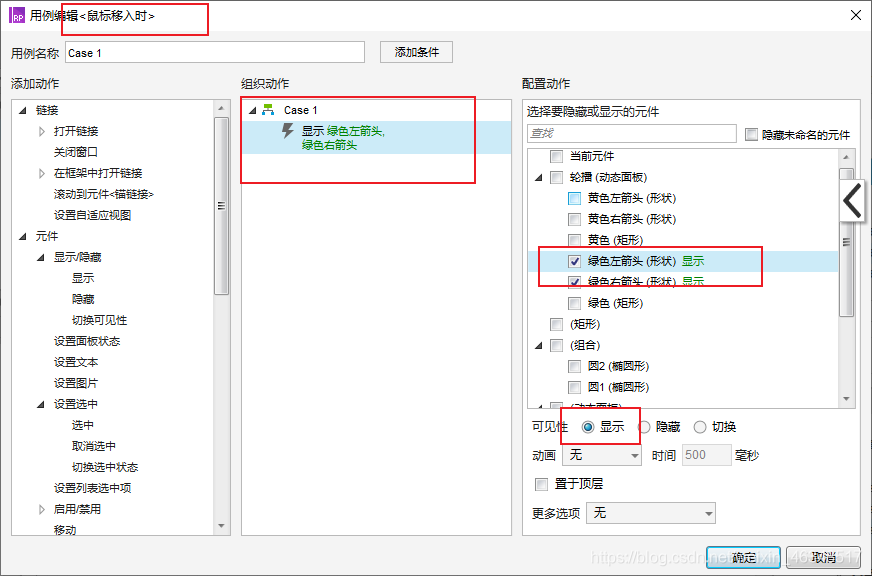Image resolution: width=872 pixels, height=576 pixels.
Task: Select the 隐藏 action in the list
Action: 83,299
